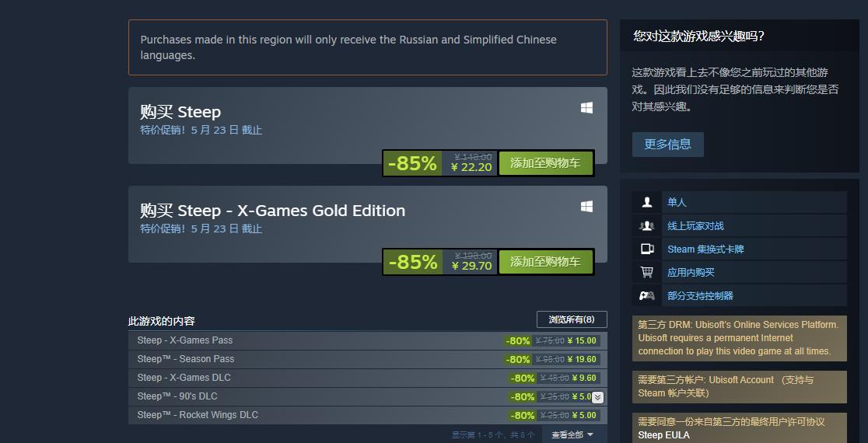Open Steep™ - Season Pass DLC row
This screenshot has width=868, height=443.
[368, 360]
